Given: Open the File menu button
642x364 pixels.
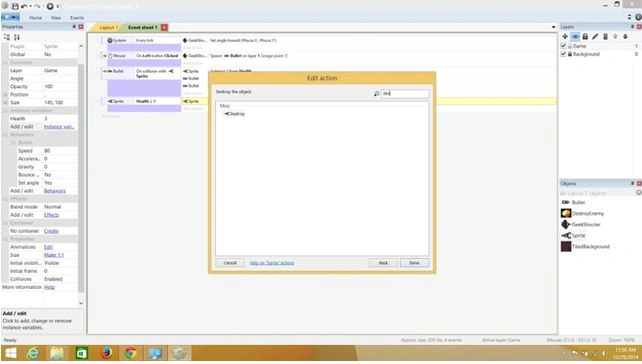Looking at the screenshot, I should tap(10, 17).
